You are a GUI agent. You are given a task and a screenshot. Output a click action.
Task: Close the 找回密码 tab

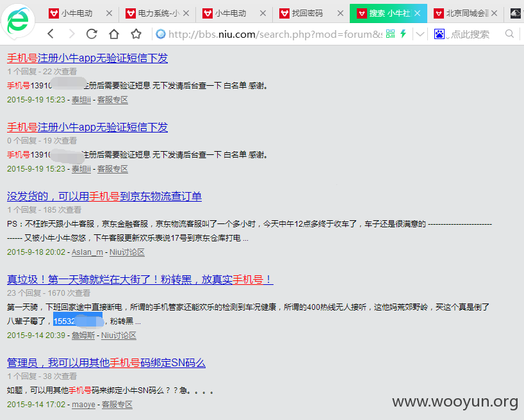coord(340,13)
